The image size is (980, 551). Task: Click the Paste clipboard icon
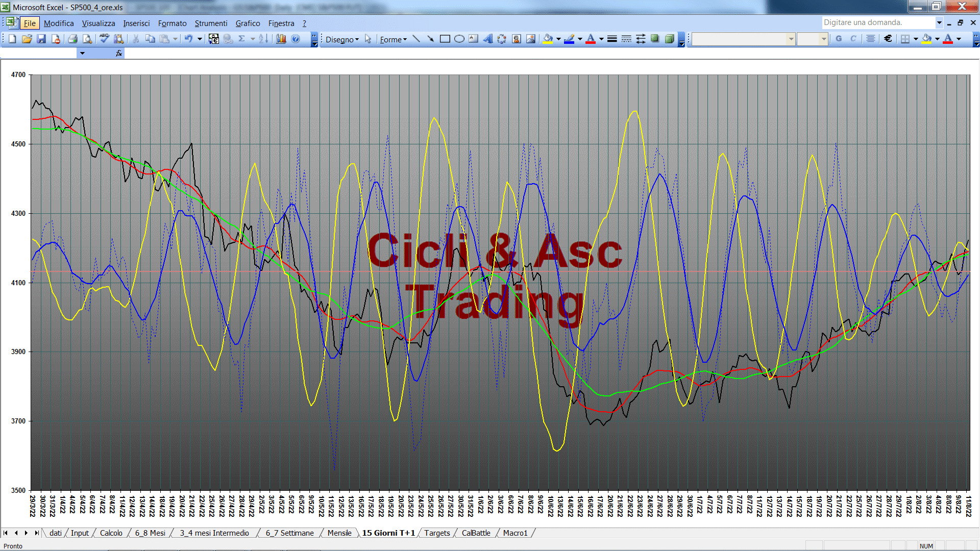164,39
